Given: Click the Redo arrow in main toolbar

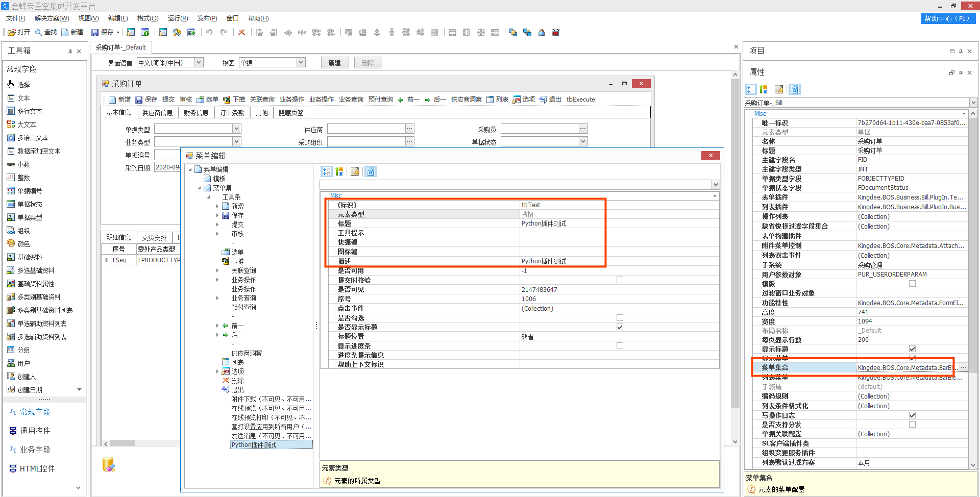Looking at the screenshot, I should (224, 32).
